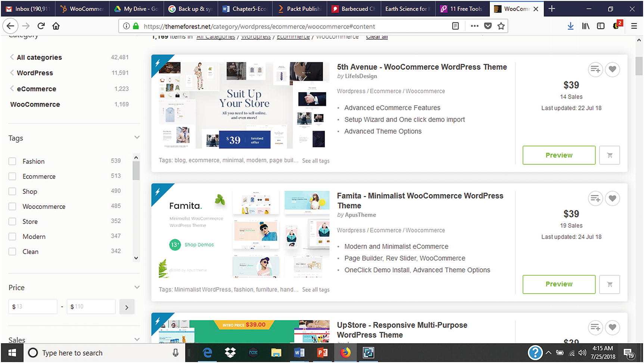Screen dimensions: 644x363
Task: Open the Famita theme preview thumbnail
Action: (x=244, y=234)
